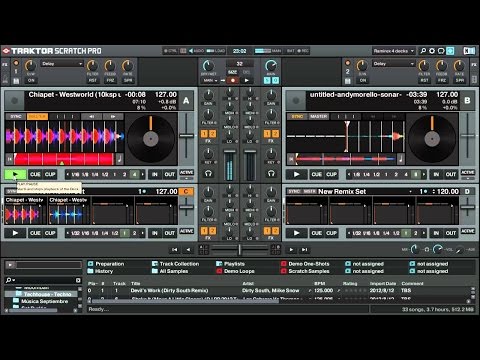480x360 pixels.
Task: Open browser search options dropdown
Action: click(x=10, y=280)
